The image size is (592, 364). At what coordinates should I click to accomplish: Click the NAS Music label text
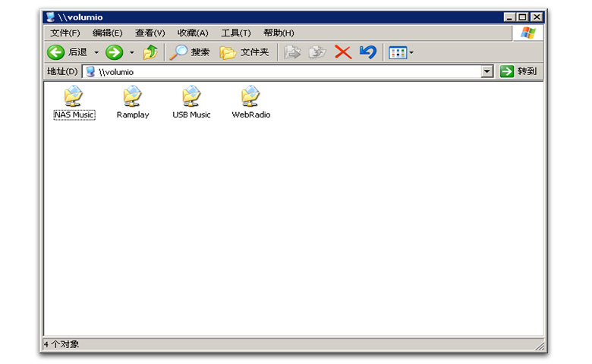click(74, 115)
